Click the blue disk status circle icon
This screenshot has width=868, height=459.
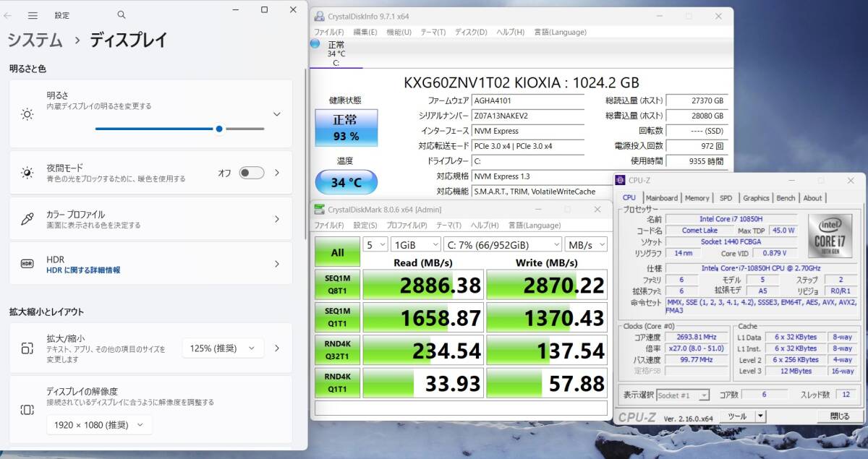point(315,43)
